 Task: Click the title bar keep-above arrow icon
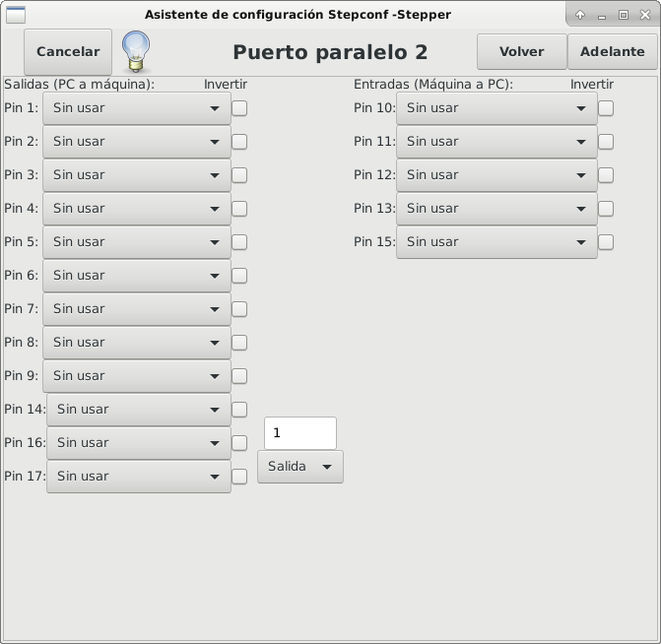click(x=580, y=15)
